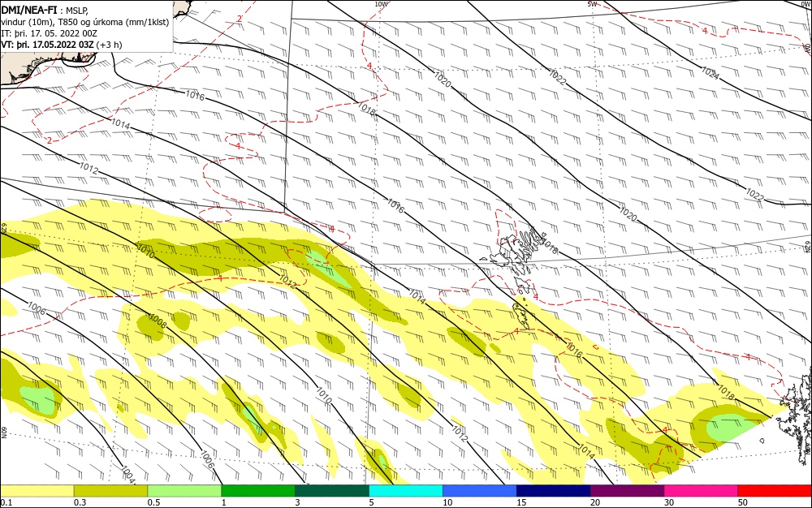Click the 1024 isobar label
The width and height of the screenshot is (812, 508).
point(710,73)
